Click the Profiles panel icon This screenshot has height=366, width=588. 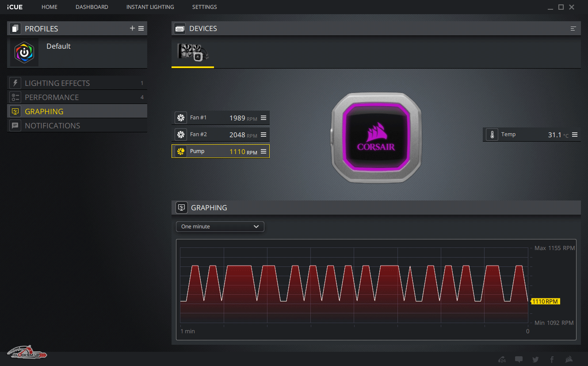click(x=15, y=29)
